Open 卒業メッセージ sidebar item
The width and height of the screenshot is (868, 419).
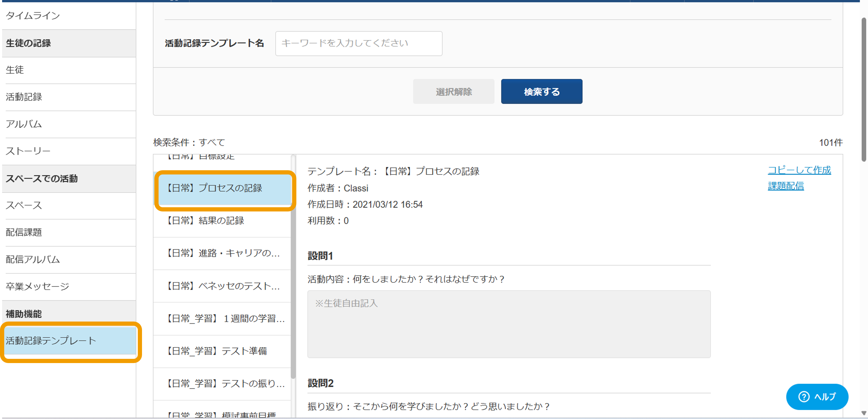(x=69, y=286)
